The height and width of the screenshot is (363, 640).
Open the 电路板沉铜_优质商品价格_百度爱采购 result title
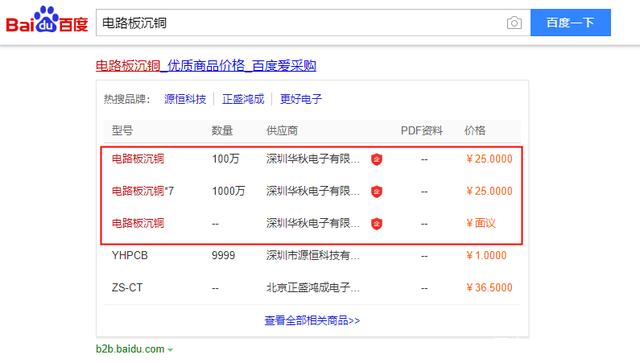pyautogui.click(x=206, y=65)
